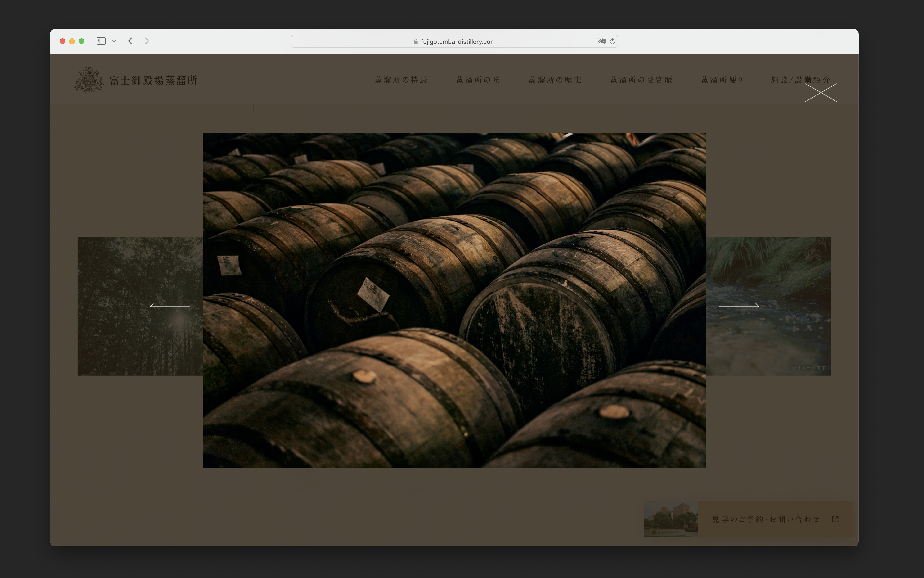Screen dimensions: 924x578
Task: Go back with Safari back arrow
Action: click(130, 41)
